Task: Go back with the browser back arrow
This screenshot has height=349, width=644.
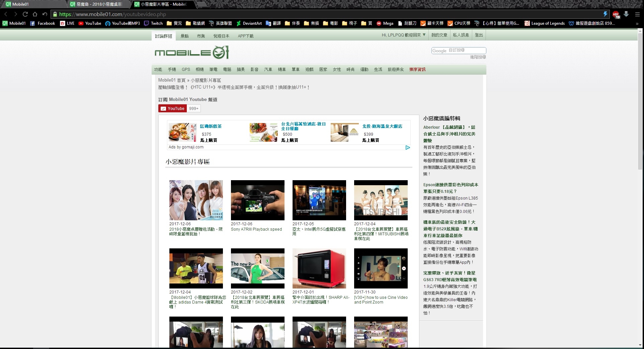Action: pyautogui.click(x=6, y=14)
